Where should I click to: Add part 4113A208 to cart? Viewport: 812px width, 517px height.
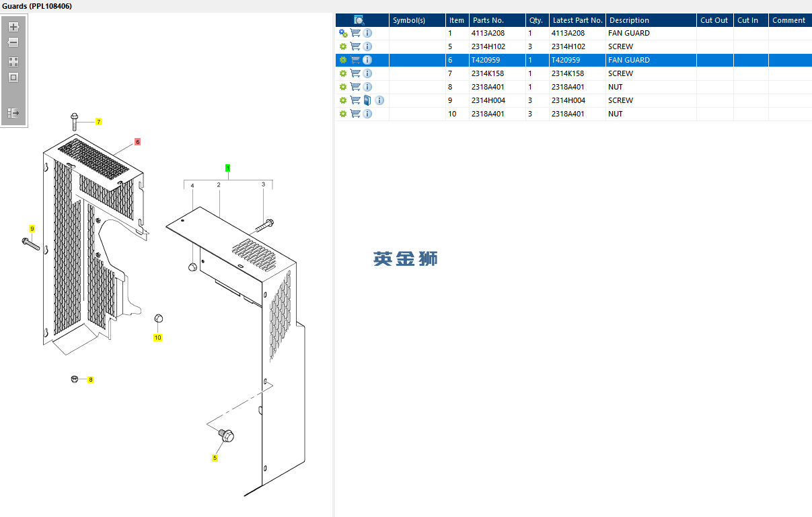coord(355,33)
